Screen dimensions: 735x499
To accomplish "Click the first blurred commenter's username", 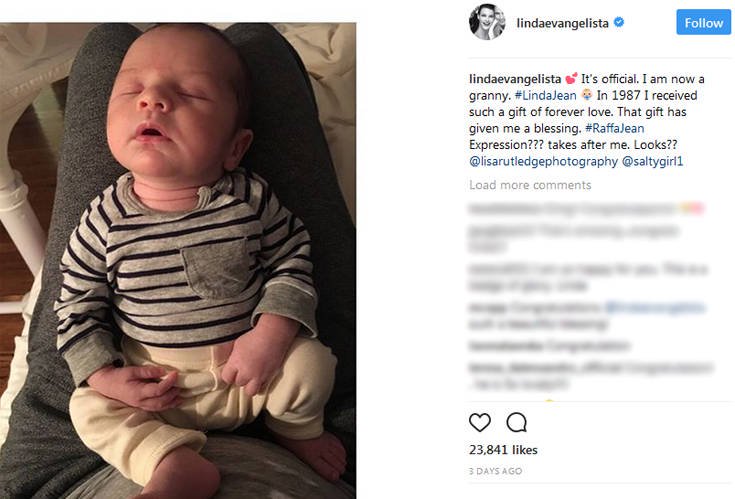I will (x=505, y=209).
